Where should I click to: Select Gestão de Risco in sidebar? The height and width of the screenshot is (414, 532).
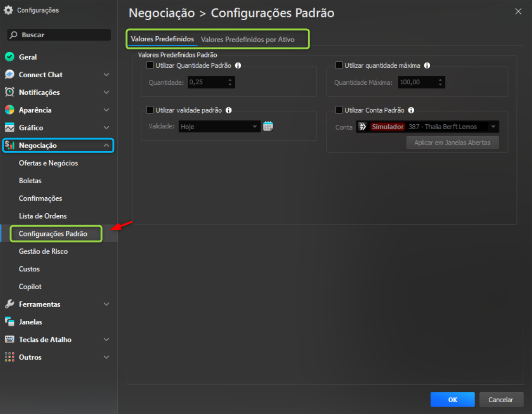tap(43, 252)
